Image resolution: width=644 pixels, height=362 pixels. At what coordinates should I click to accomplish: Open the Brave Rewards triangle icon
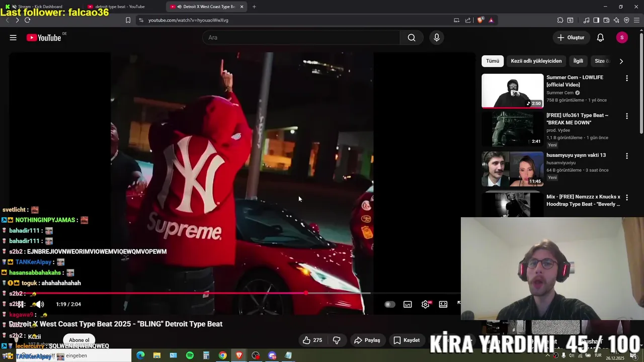[491, 20]
